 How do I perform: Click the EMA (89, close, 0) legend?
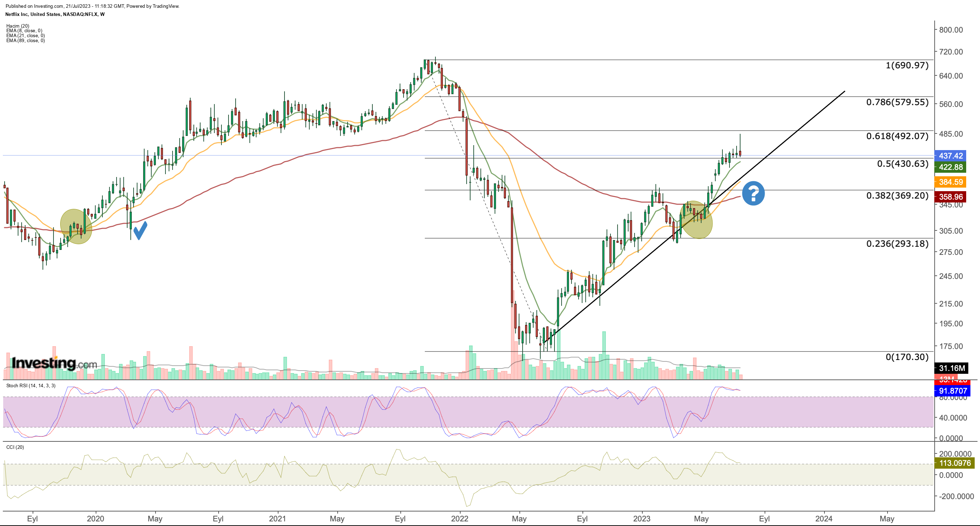pos(26,41)
